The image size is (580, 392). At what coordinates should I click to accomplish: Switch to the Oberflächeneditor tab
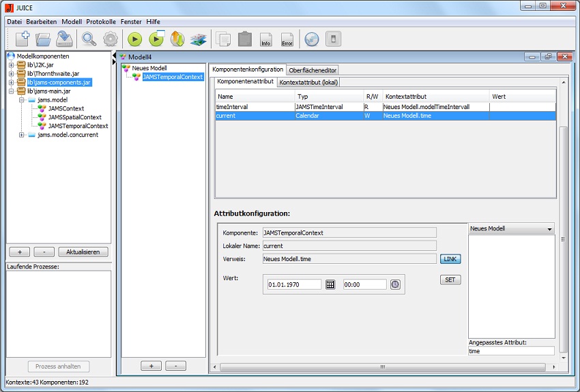(x=313, y=70)
